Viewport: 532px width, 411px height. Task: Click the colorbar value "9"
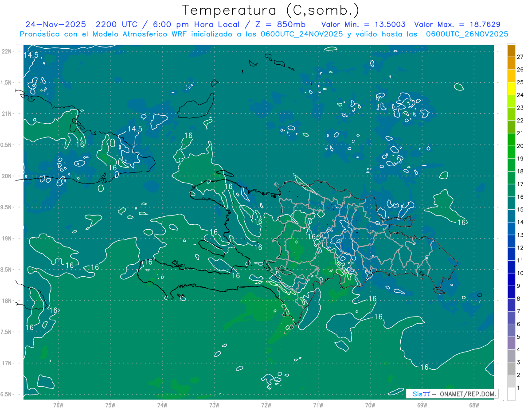tap(519, 286)
